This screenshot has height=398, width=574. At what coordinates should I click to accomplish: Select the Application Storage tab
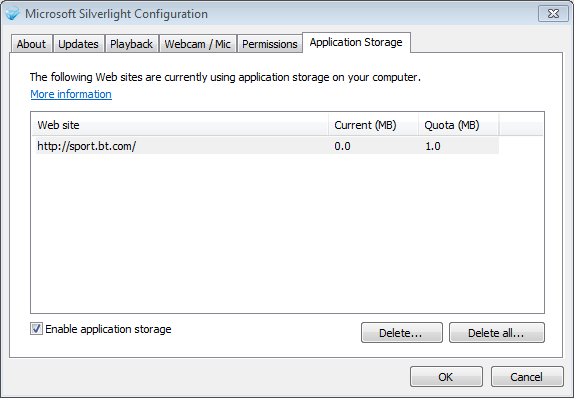[356, 42]
